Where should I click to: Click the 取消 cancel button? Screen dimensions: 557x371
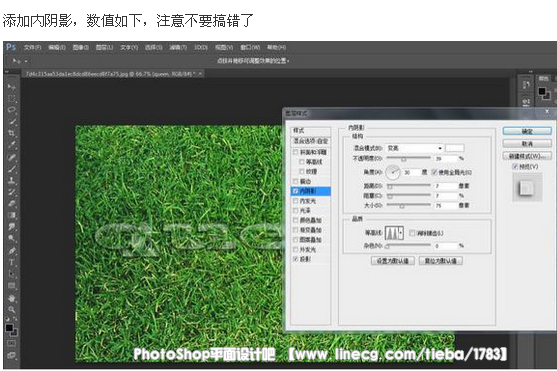tap(527, 144)
